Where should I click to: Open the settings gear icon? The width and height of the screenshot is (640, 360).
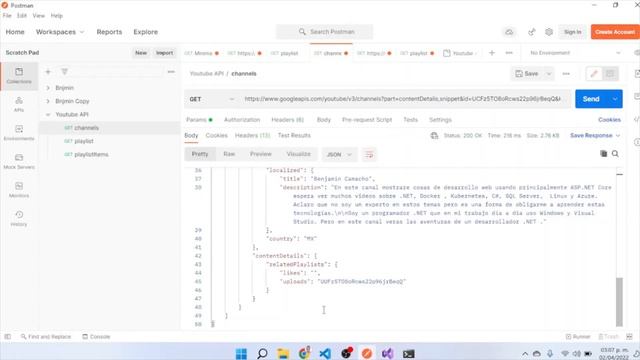coord(549,32)
